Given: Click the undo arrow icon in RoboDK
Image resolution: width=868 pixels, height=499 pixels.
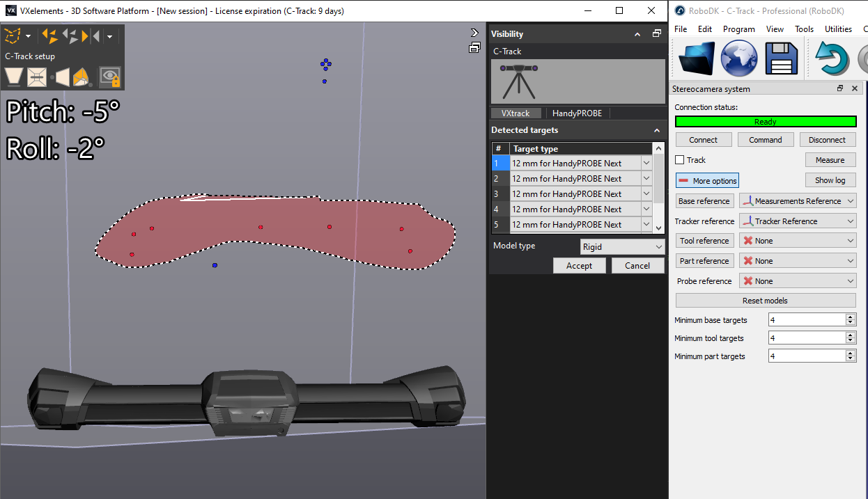Looking at the screenshot, I should pos(830,58).
